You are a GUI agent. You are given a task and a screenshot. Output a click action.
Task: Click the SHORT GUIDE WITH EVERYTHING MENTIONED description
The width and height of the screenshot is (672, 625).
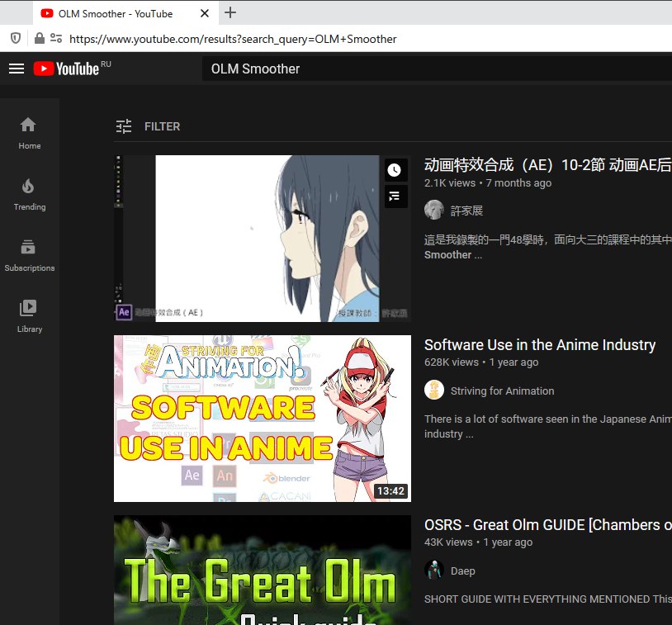click(547, 599)
